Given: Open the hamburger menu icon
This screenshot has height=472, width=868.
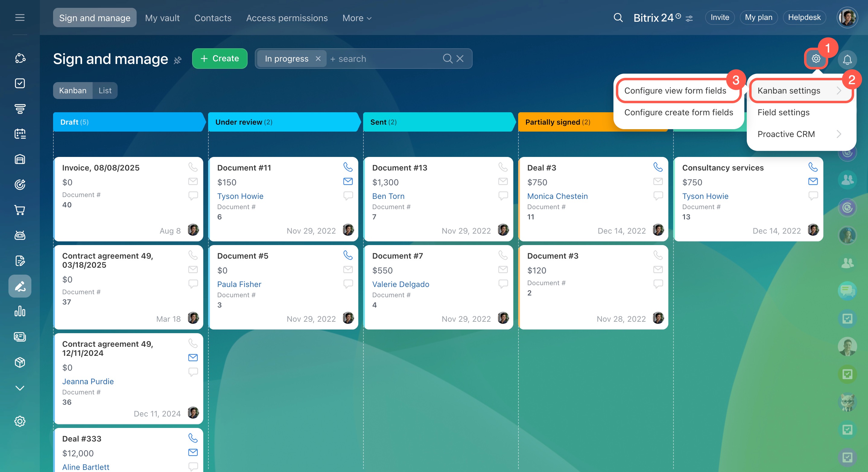Looking at the screenshot, I should point(20,18).
